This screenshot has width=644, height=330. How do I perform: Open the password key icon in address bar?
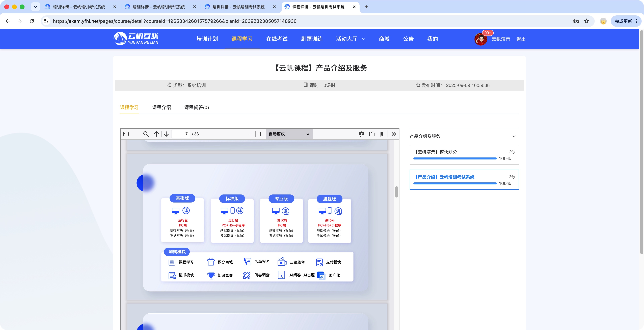576,21
